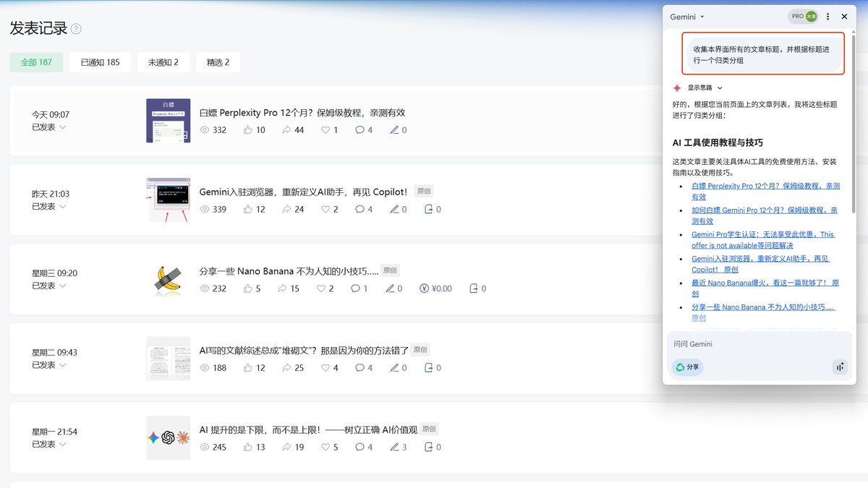868x488 pixels.
Task: Open the Gemini panel more options menu
Action: tap(828, 17)
